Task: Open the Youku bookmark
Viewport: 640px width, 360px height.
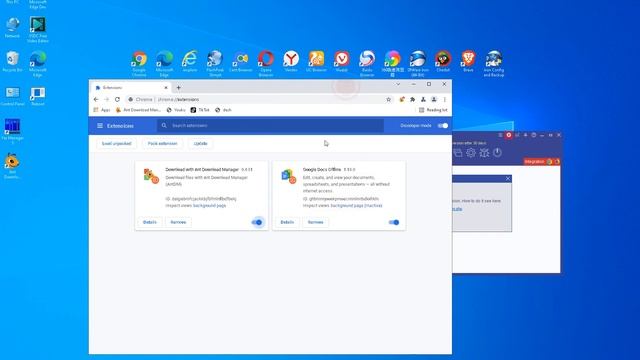Action: (x=176, y=110)
